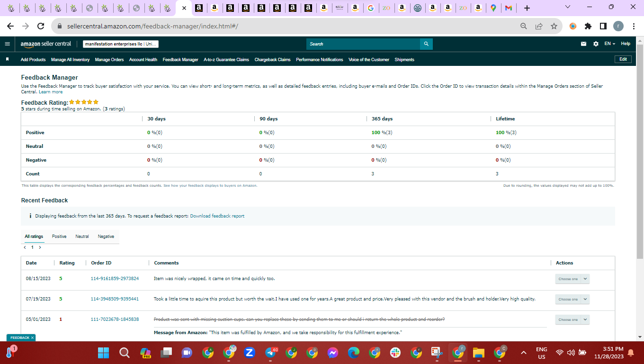Bookmark this page with the star icon
Image resolution: width=644 pixels, height=364 pixels.
554,27
